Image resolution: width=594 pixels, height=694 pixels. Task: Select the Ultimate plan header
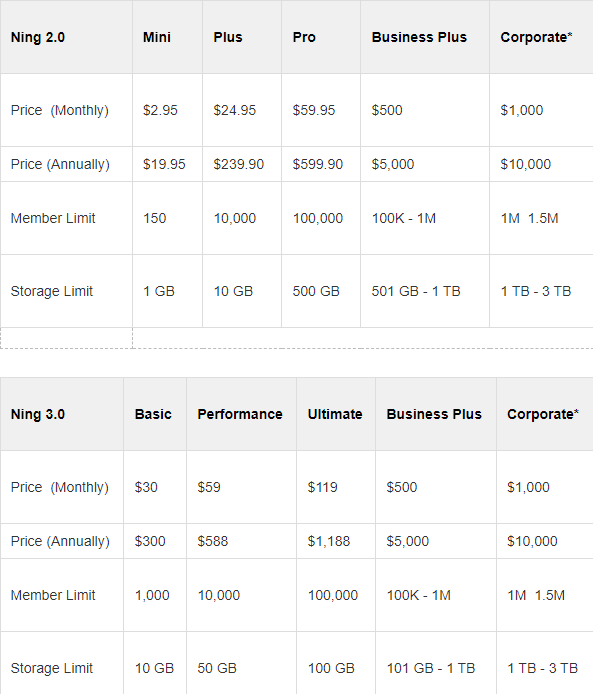336,414
